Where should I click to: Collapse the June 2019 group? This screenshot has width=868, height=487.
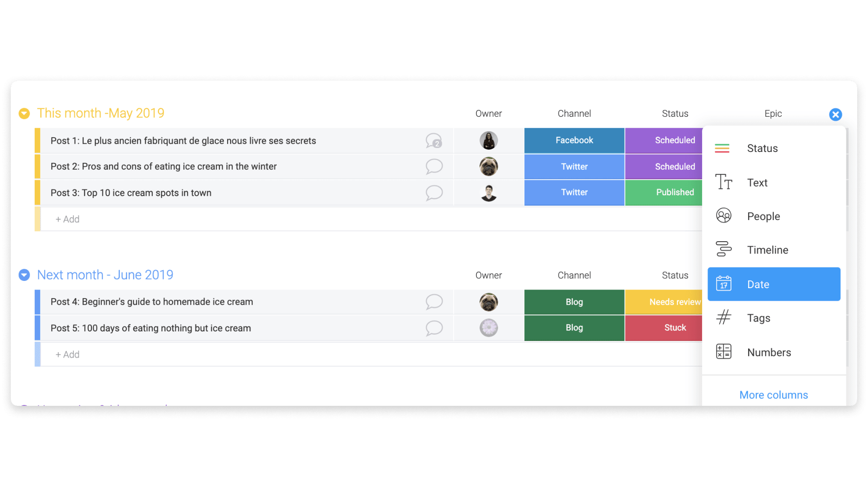click(24, 275)
